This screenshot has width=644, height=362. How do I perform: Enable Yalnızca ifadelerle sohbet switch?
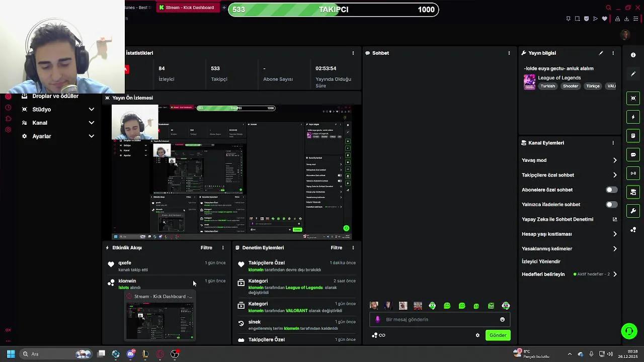coord(611,204)
